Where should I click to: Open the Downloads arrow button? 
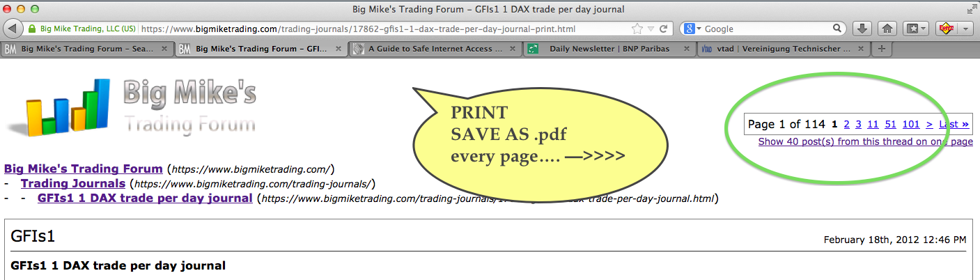pos(862,29)
